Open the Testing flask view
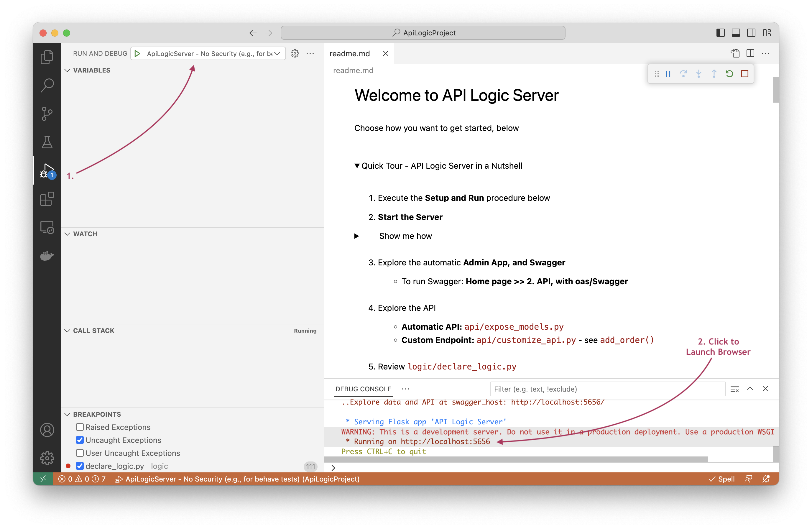 (47, 142)
